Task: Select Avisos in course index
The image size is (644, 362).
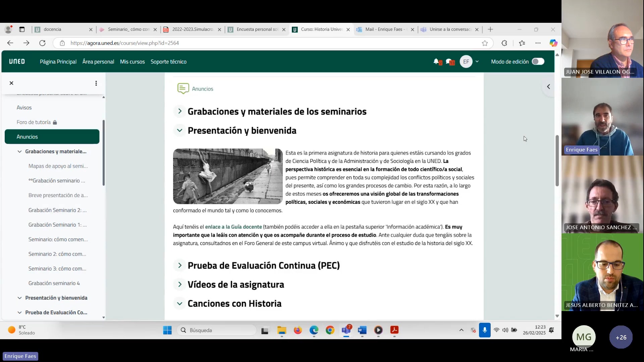Action: (x=24, y=108)
